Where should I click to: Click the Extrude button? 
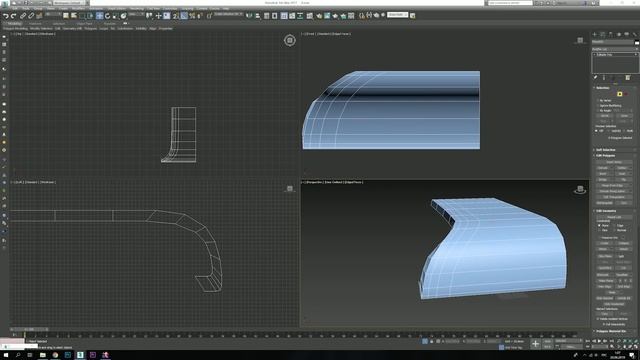coord(604,168)
